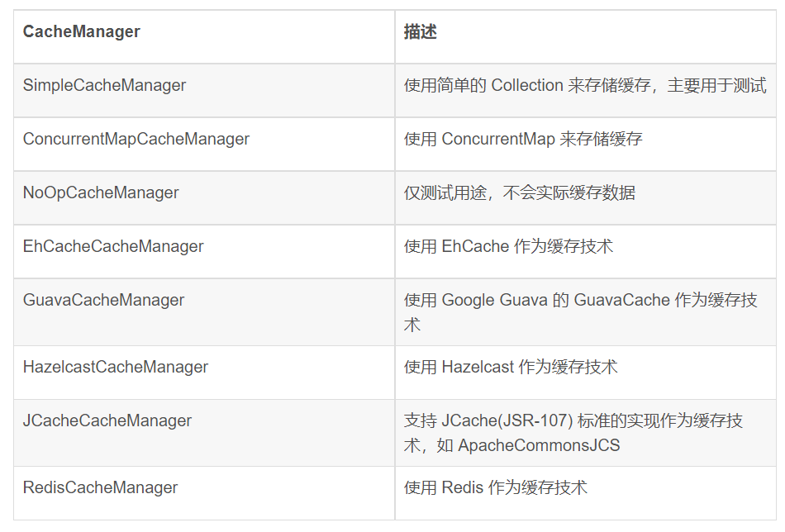Viewport: 785px width, 532px height.
Task: Select the HazelcastCacheManager cell
Action: (115, 367)
